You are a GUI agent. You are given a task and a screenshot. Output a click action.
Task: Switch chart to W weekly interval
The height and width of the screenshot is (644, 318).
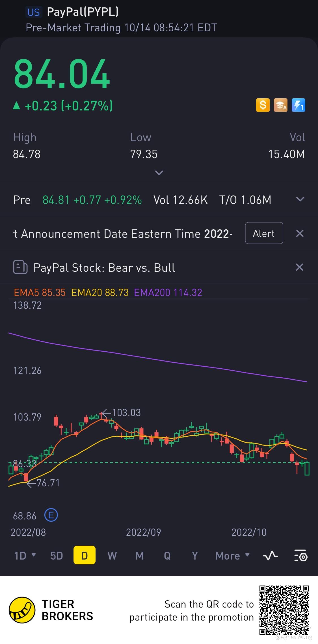pos(112,556)
